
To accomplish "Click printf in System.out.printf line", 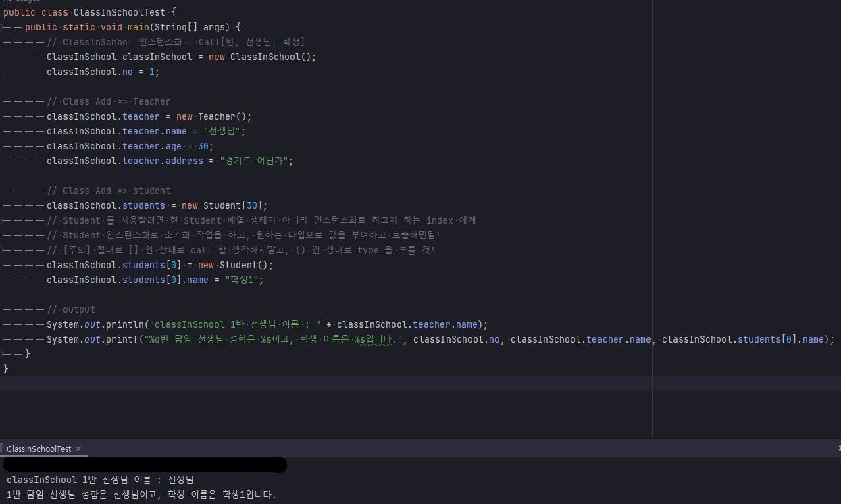I will [125, 340].
